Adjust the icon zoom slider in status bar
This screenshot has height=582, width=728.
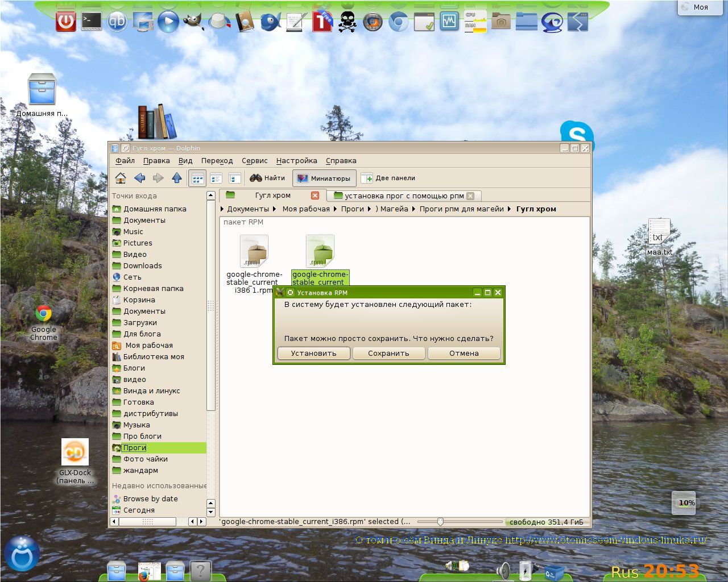pos(440,522)
